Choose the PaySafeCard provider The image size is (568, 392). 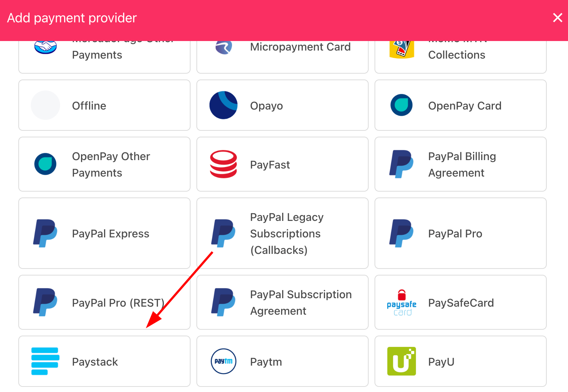pos(461,302)
